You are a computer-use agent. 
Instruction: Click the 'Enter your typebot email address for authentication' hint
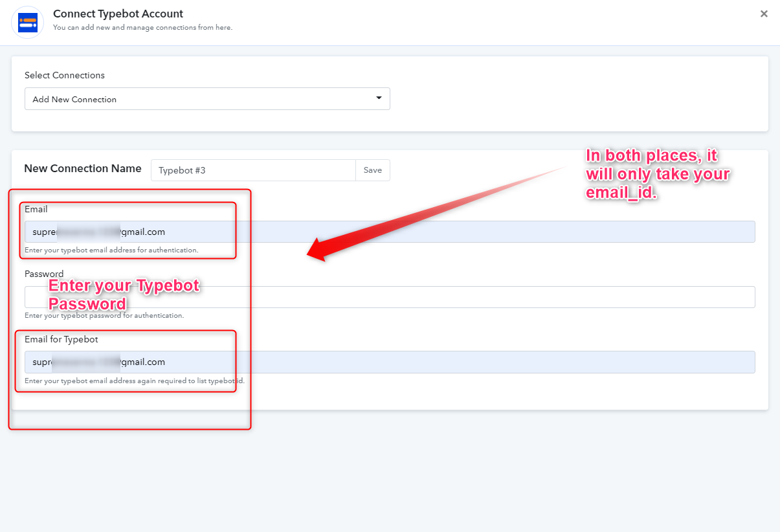pyautogui.click(x=111, y=250)
